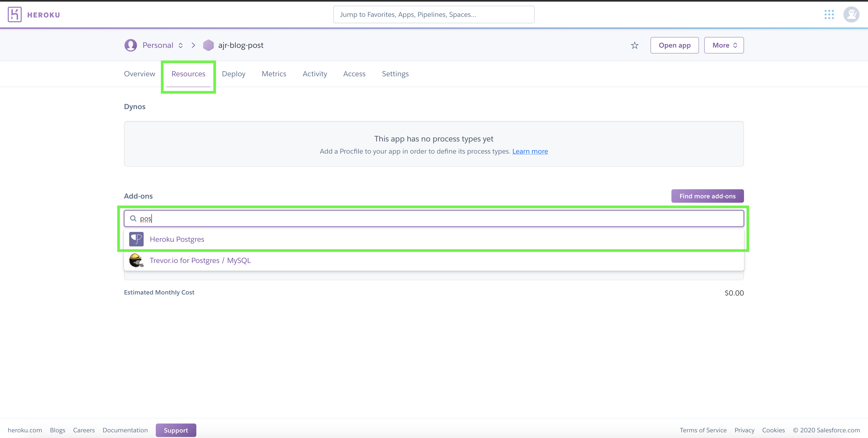Click the search magnifier in the add-ons field

click(133, 218)
